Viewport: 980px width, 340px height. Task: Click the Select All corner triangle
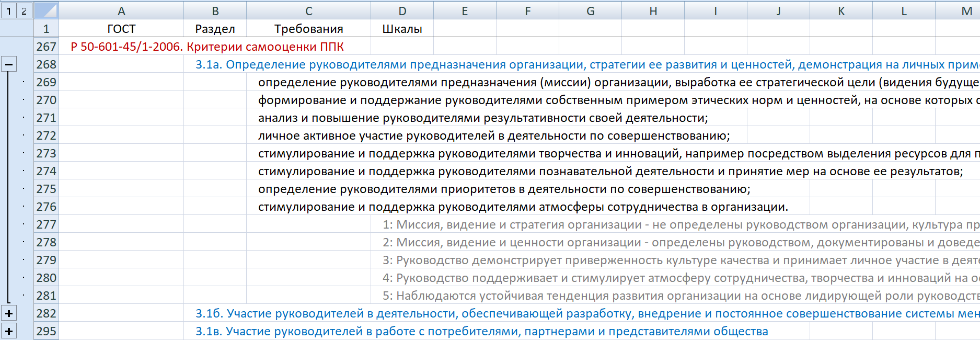click(x=47, y=10)
